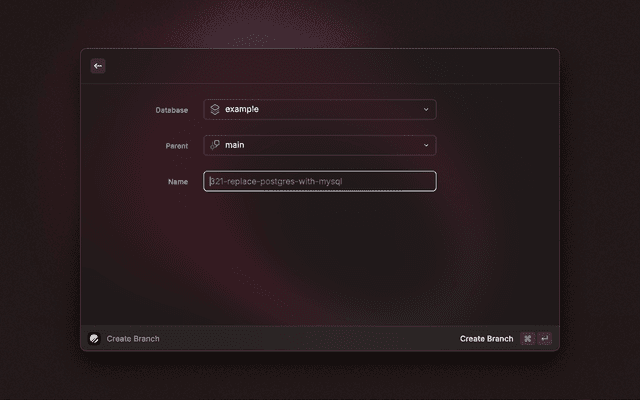Open the 'main' parent branch selector
This screenshot has width=640, height=400.
pos(320,145)
